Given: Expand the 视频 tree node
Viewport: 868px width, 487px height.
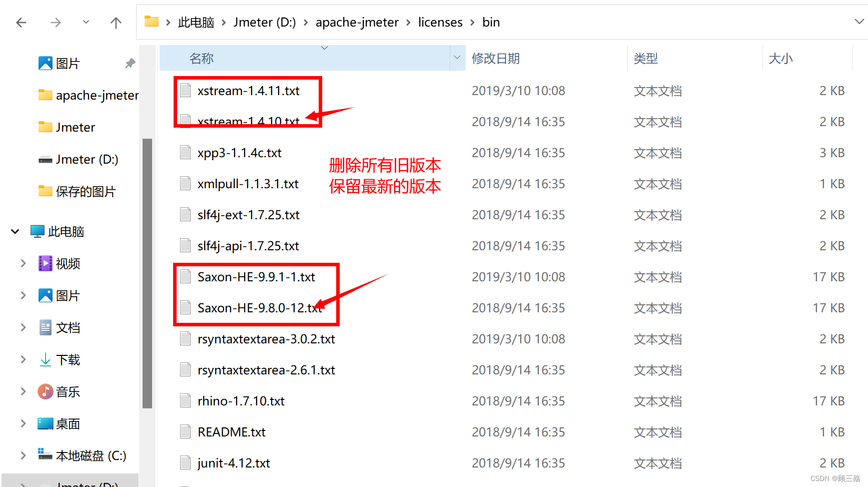Looking at the screenshot, I should pos(23,263).
